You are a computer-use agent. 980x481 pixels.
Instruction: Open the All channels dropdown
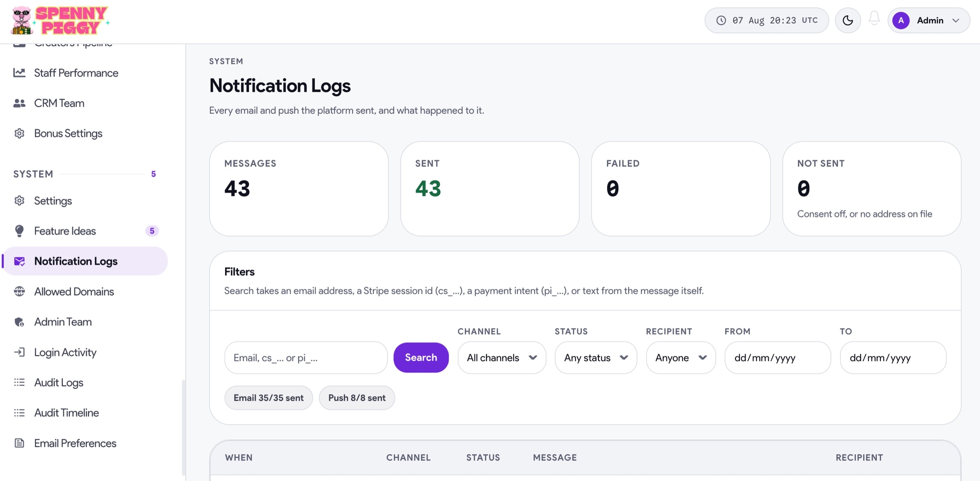tap(502, 358)
